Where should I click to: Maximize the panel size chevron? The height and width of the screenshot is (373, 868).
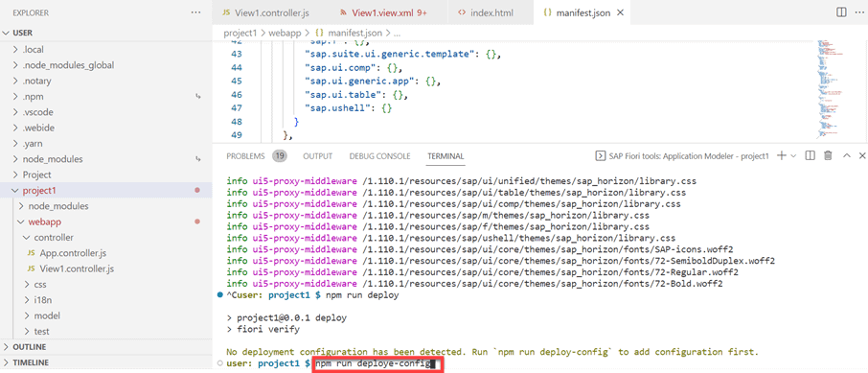tap(846, 155)
